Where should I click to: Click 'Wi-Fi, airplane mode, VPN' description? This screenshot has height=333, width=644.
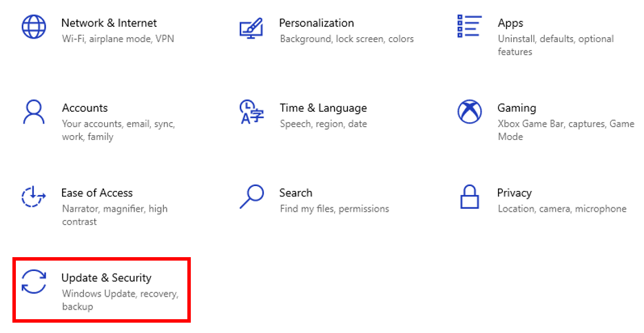click(118, 39)
